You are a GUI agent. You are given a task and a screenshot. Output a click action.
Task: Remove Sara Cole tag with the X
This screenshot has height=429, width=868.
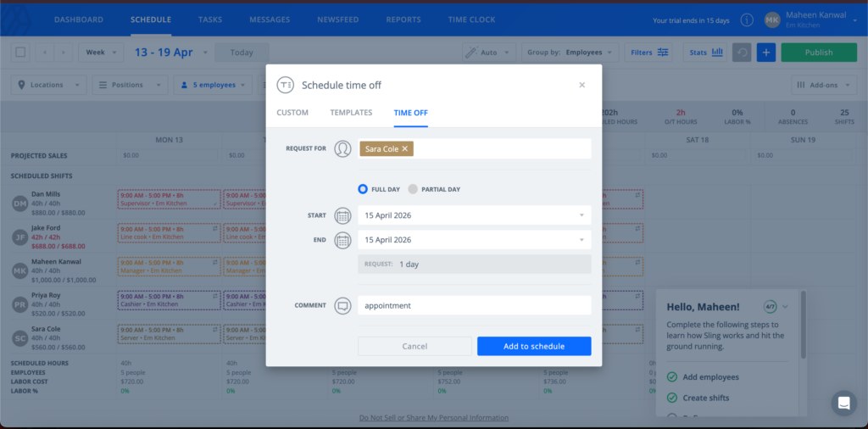pos(404,149)
